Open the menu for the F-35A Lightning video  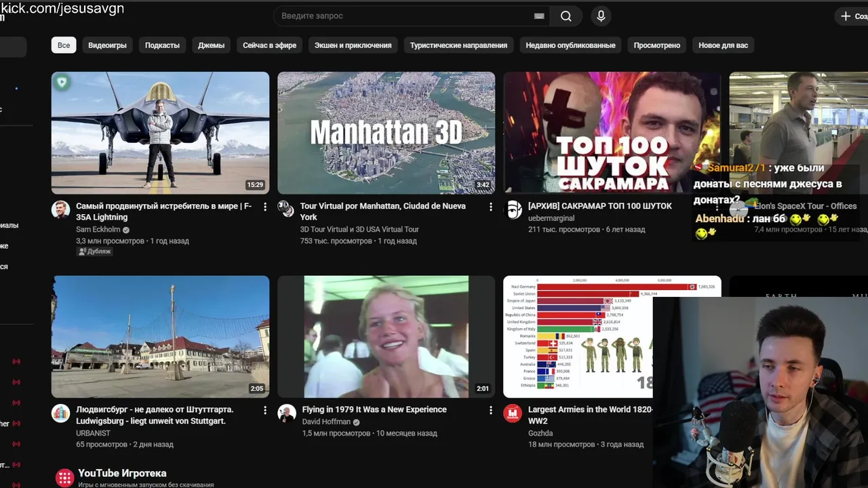265,207
